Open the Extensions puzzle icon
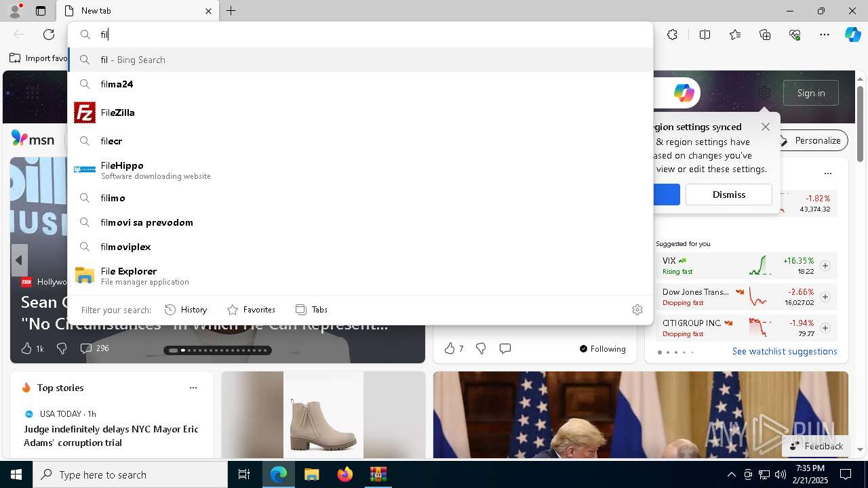This screenshot has width=868, height=488. (x=672, y=35)
